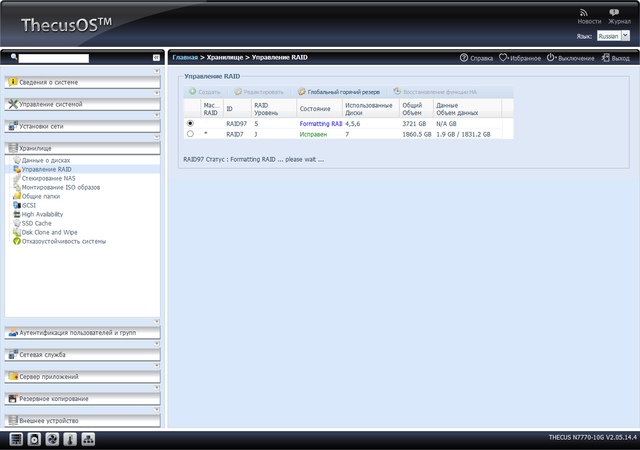Click the 1.9 GB / 1831.2 GB cell
The width and height of the screenshot is (640, 450).
pyautogui.click(x=463, y=134)
